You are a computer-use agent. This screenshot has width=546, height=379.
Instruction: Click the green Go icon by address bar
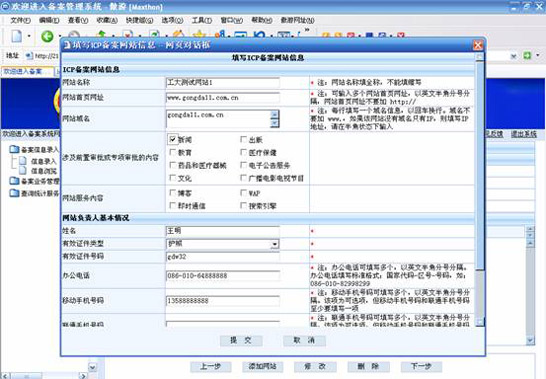[x=527, y=55]
